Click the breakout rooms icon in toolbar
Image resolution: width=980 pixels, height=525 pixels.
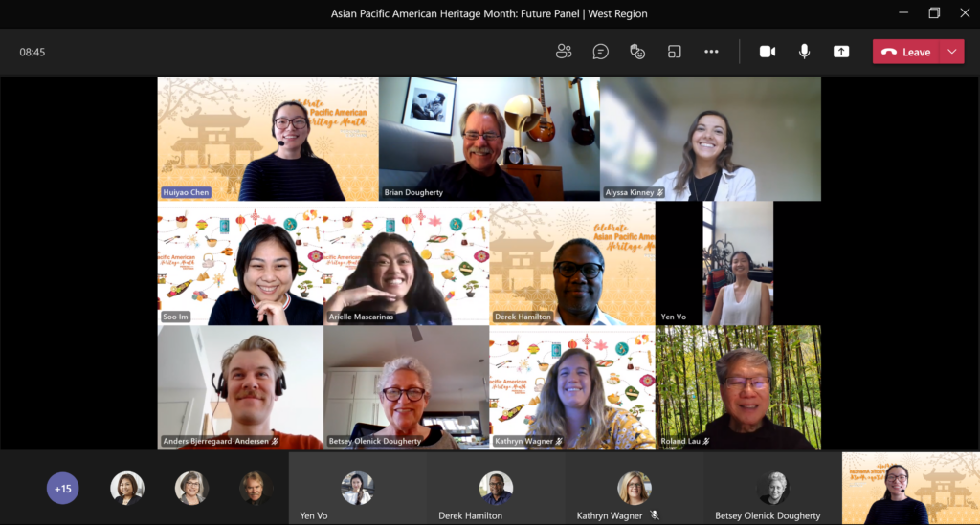[675, 52]
